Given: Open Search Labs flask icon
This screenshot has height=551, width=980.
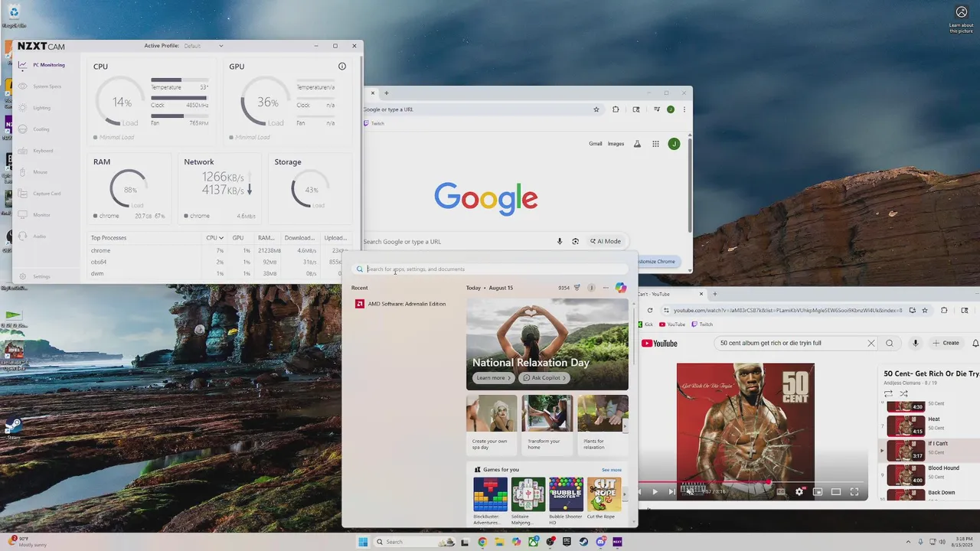Looking at the screenshot, I should 637,144.
